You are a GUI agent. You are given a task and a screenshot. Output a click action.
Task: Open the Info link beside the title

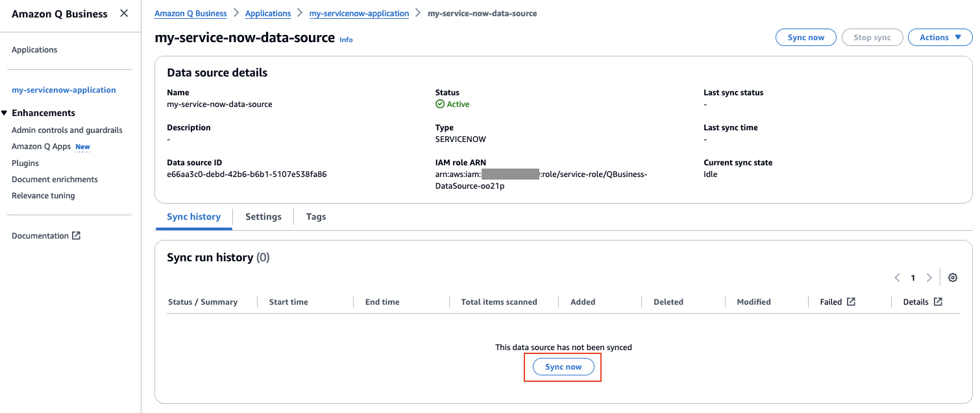coord(346,40)
